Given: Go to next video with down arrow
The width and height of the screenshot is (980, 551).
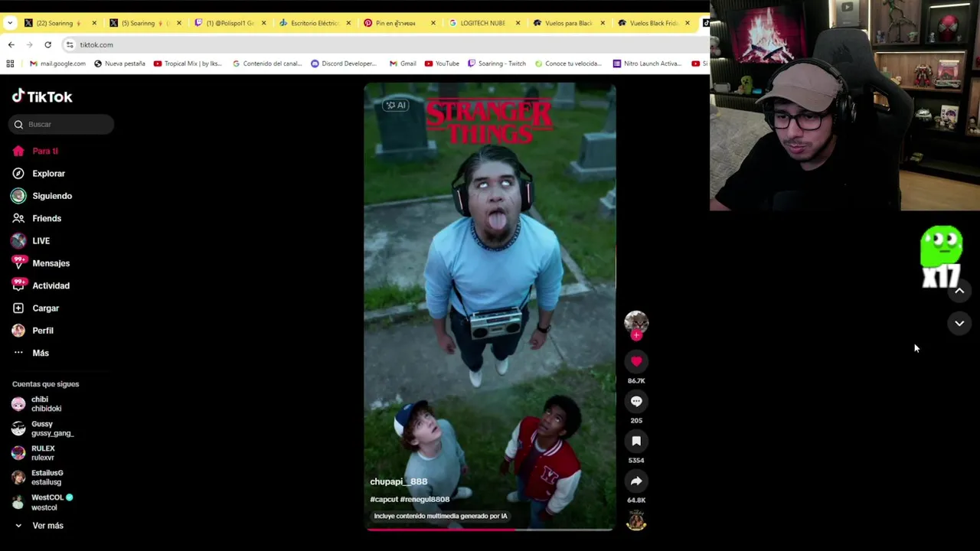Looking at the screenshot, I should (x=959, y=324).
